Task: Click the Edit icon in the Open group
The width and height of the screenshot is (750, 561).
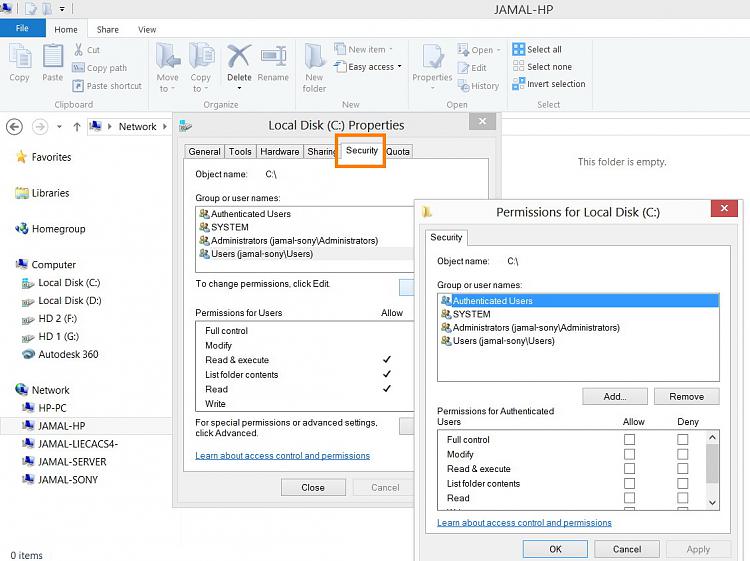Action: (463, 68)
